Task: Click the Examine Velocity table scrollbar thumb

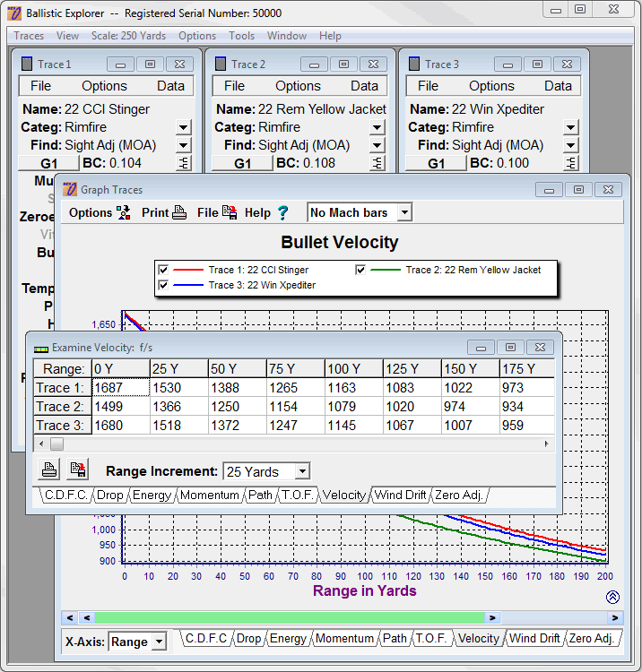Action: pos(56,444)
